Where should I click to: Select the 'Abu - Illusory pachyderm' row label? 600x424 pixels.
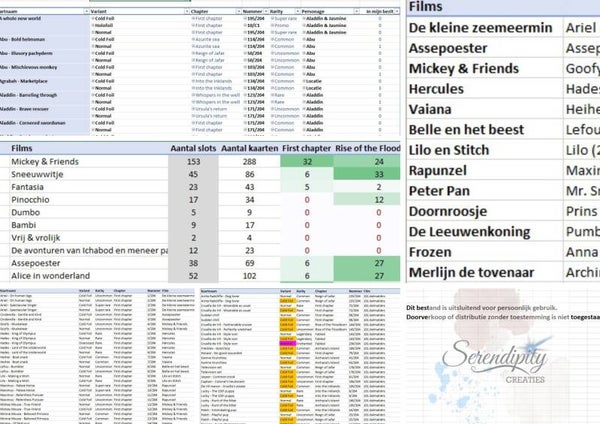coord(26,53)
